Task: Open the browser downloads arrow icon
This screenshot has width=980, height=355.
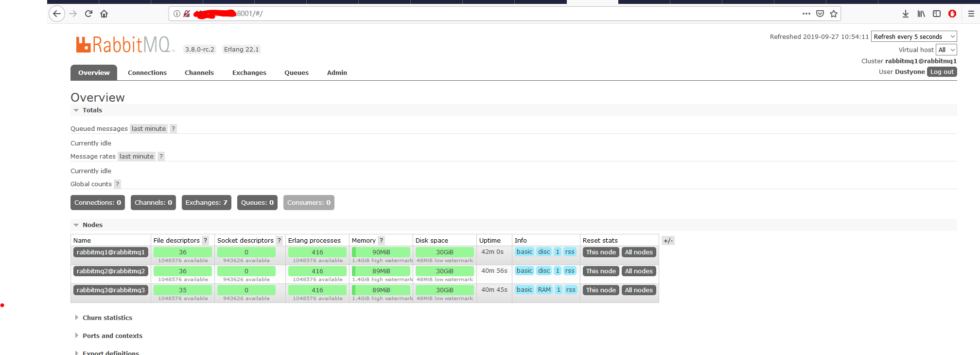Action: (x=906, y=14)
